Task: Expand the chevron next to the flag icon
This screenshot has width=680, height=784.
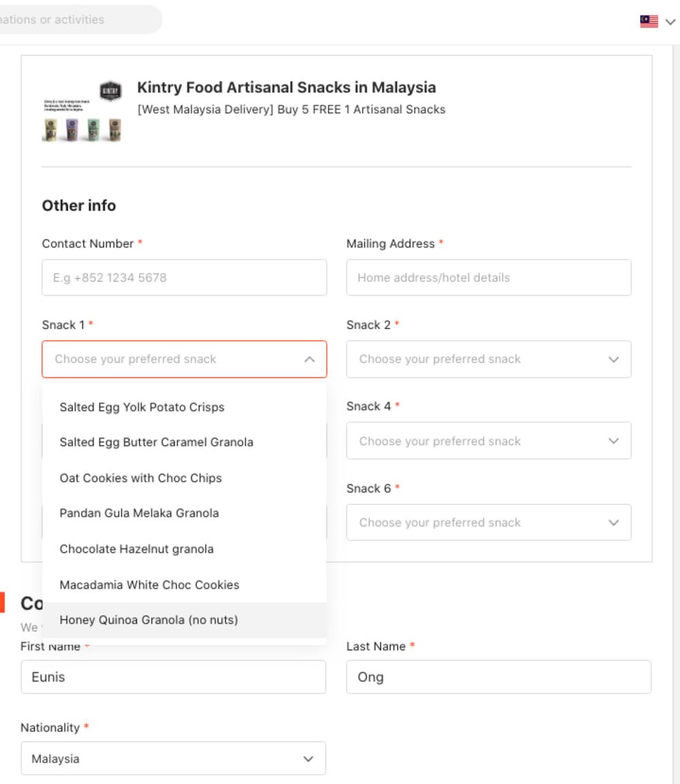Action: tap(669, 22)
